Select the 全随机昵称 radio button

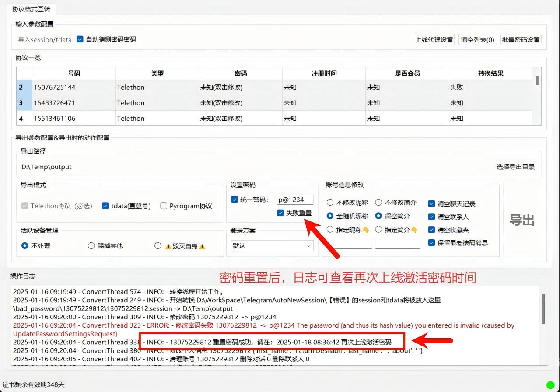(330, 216)
